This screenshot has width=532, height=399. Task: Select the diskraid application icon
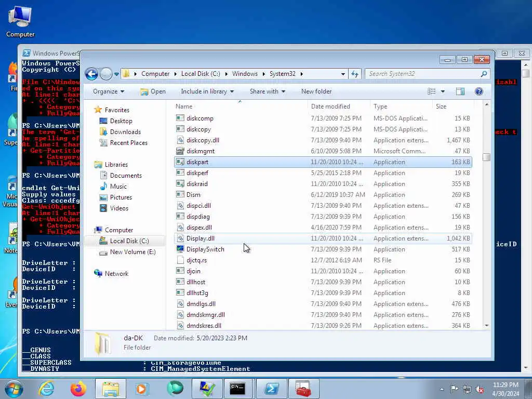180,183
